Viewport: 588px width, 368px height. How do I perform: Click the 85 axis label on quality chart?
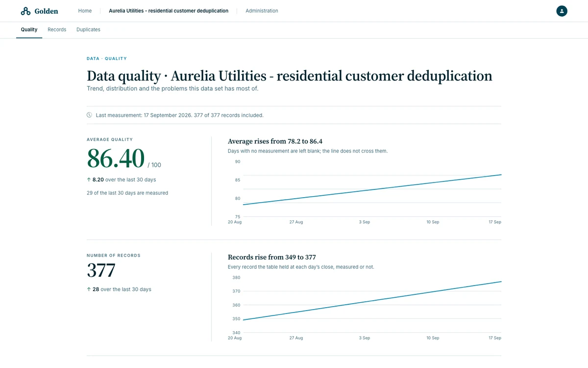(x=238, y=180)
